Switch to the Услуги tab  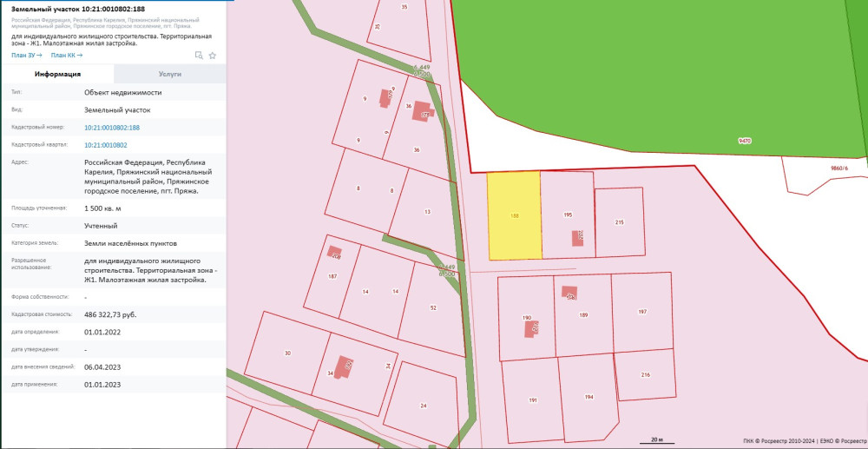click(x=169, y=75)
